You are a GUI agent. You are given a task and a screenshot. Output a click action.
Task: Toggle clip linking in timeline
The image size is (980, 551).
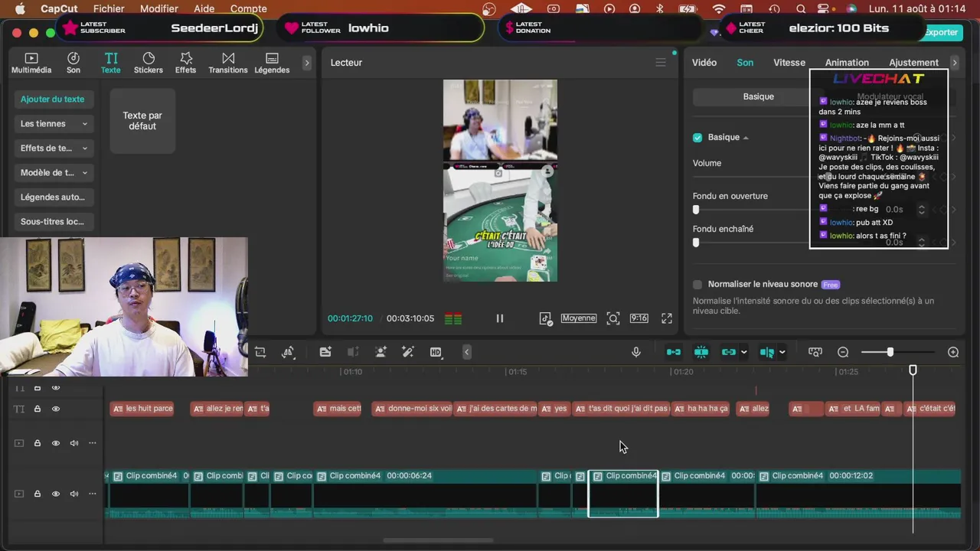click(728, 352)
